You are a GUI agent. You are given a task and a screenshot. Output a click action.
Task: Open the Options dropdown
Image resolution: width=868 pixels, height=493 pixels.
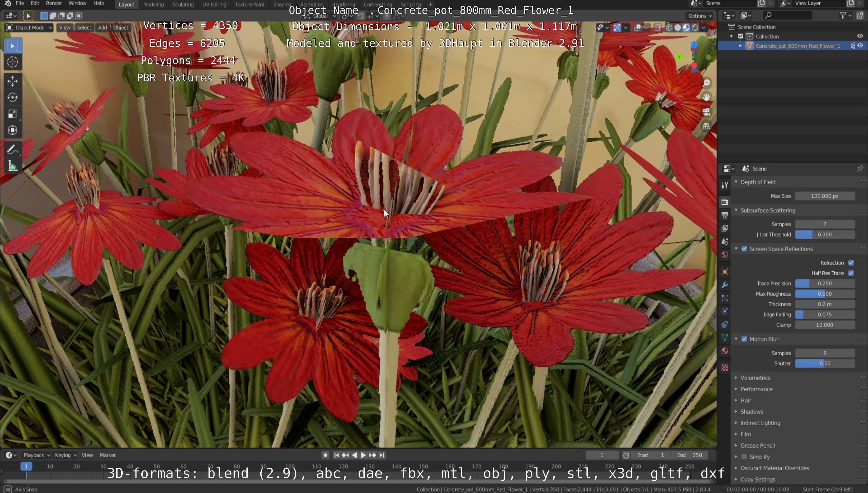point(700,15)
